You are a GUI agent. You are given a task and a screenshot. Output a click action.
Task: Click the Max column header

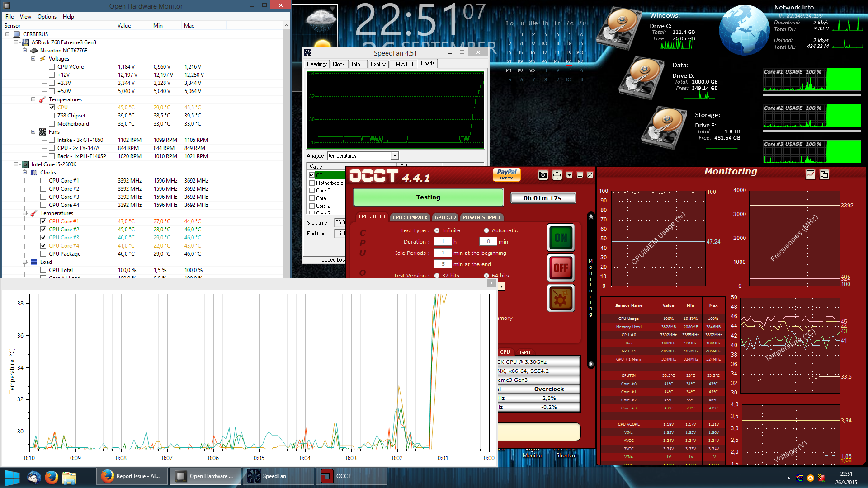pos(189,26)
